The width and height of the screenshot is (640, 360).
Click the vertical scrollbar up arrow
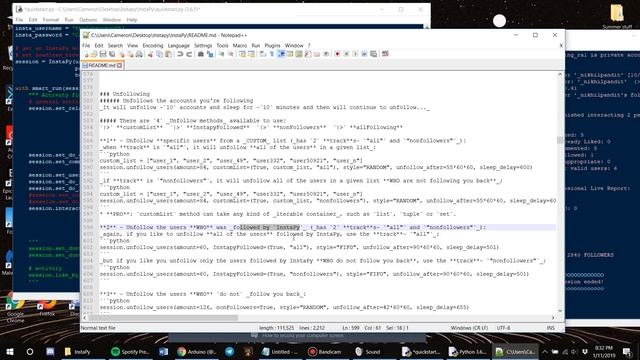(x=560, y=75)
